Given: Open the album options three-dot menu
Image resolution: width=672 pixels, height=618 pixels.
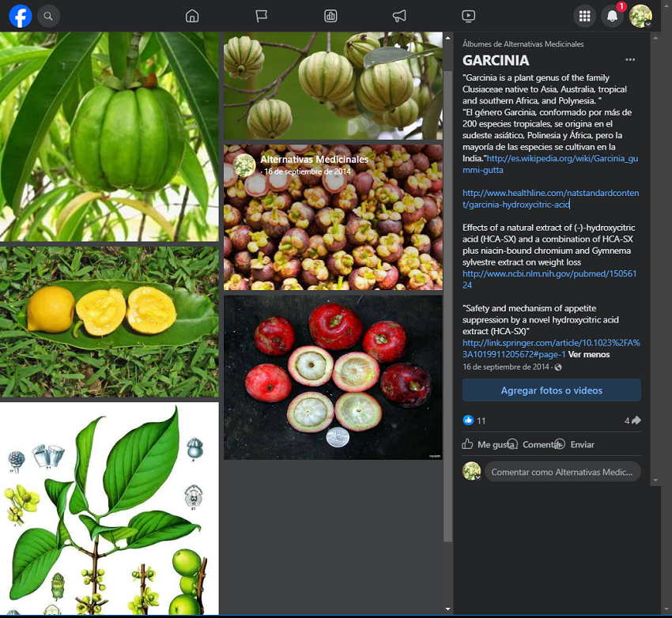Looking at the screenshot, I should 630,60.
